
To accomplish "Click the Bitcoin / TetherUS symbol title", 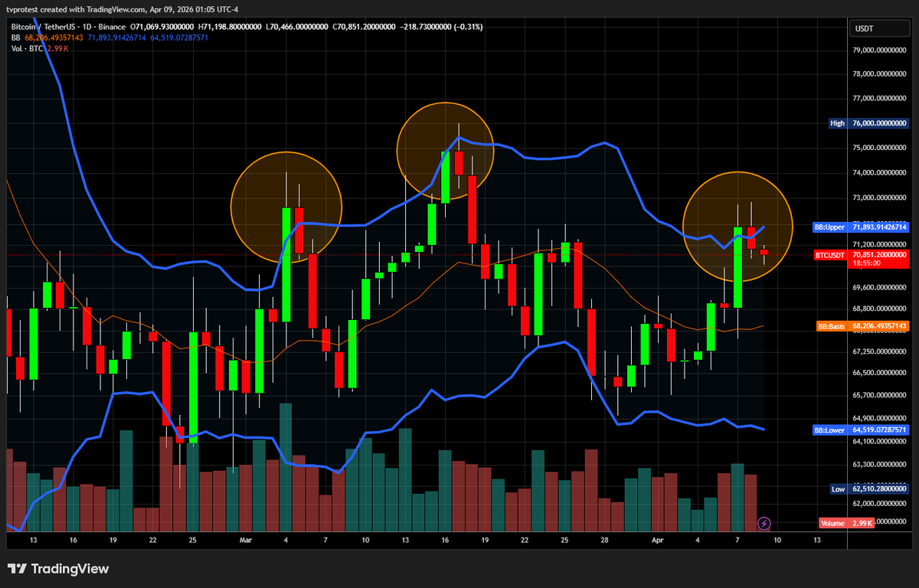I will pyautogui.click(x=46, y=26).
